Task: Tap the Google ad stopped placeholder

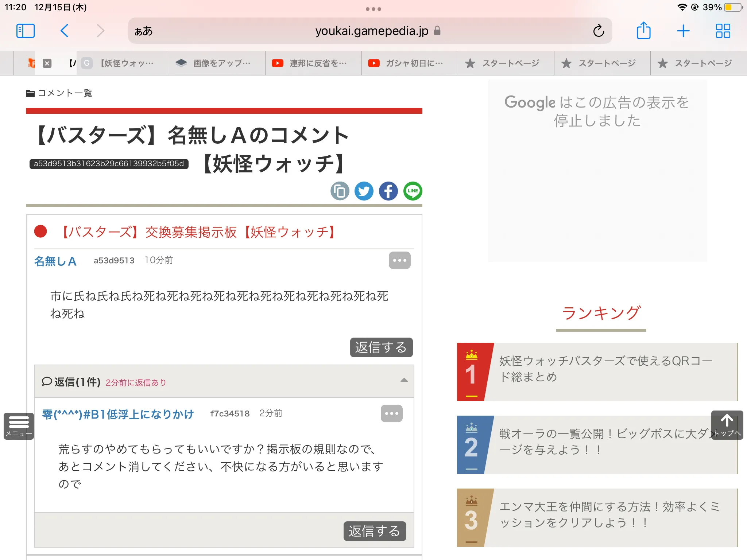Action: 597,171
